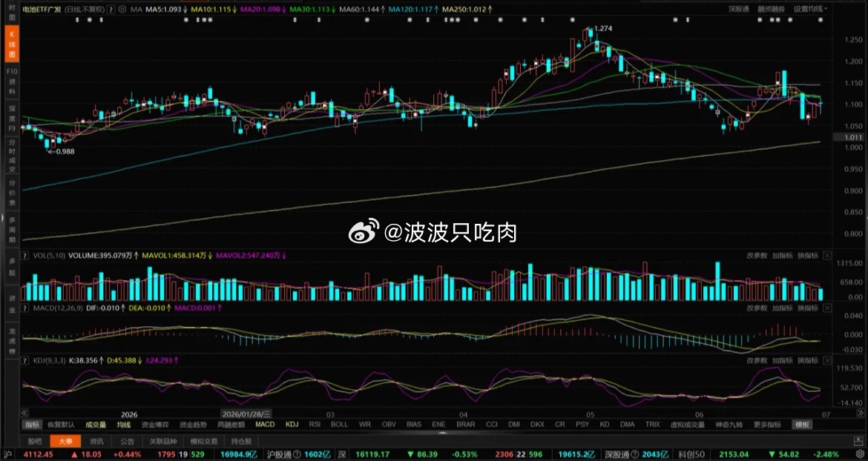Viewport: 868px width, 461px height.
Task: Click 换指标 in KDJ panel
Action: coord(808,360)
